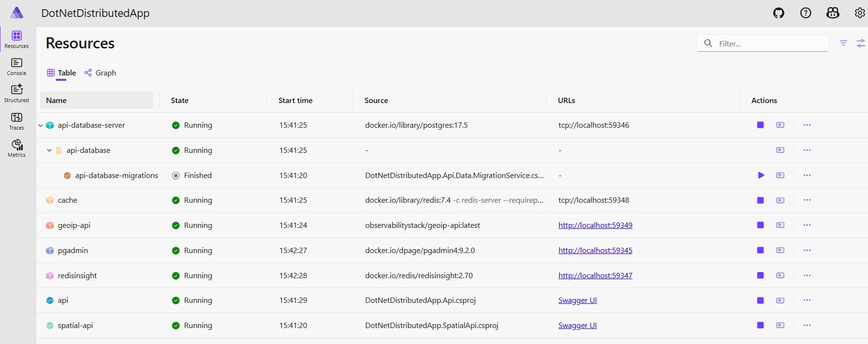
Task: Collapse the api-database-server tree row
Action: coord(41,125)
